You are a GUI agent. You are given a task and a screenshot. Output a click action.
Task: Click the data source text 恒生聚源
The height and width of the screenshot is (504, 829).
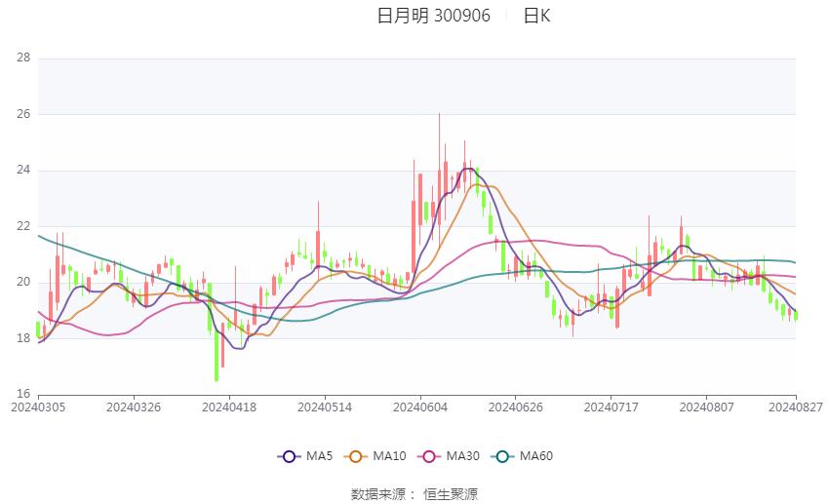(451, 494)
